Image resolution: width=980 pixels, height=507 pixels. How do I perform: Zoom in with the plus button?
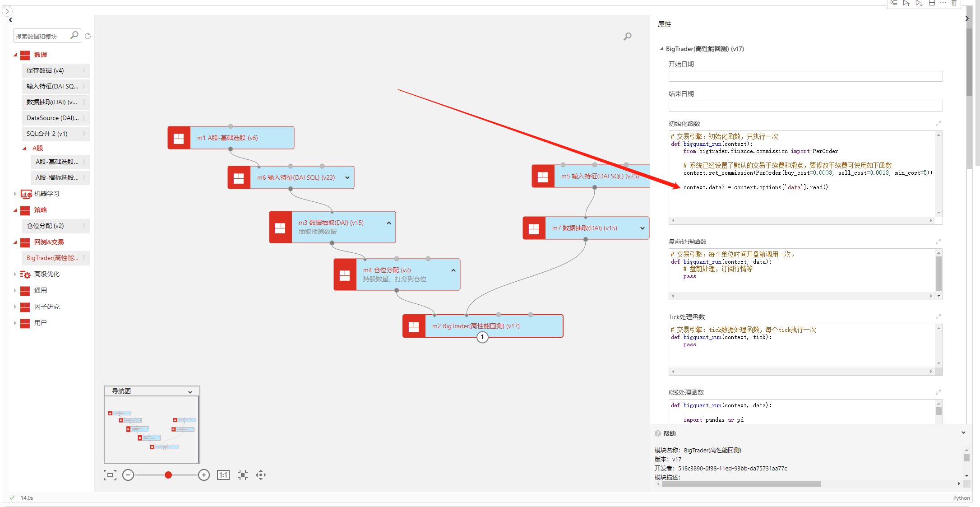coord(204,475)
